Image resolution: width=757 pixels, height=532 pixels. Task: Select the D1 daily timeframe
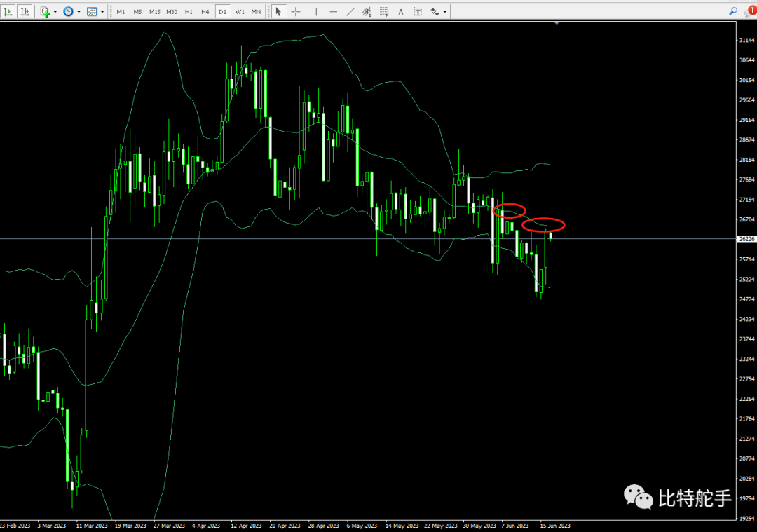[223, 12]
